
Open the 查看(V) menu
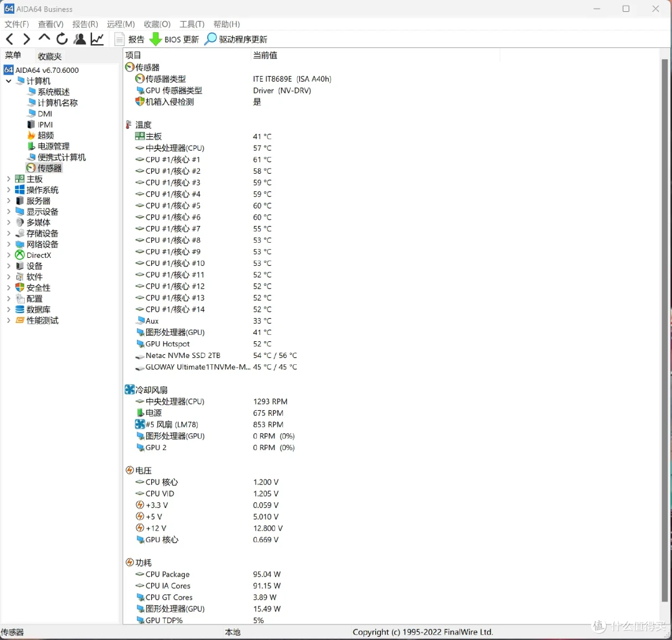(x=50, y=24)
